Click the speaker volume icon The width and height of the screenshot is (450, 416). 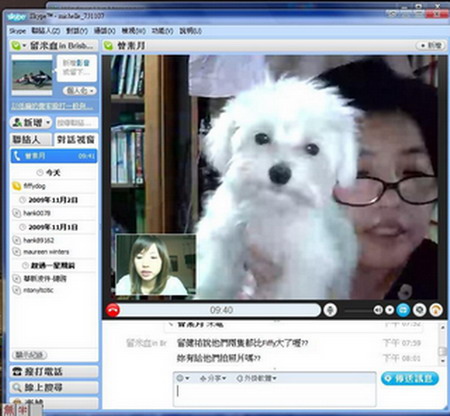(378, 310)
